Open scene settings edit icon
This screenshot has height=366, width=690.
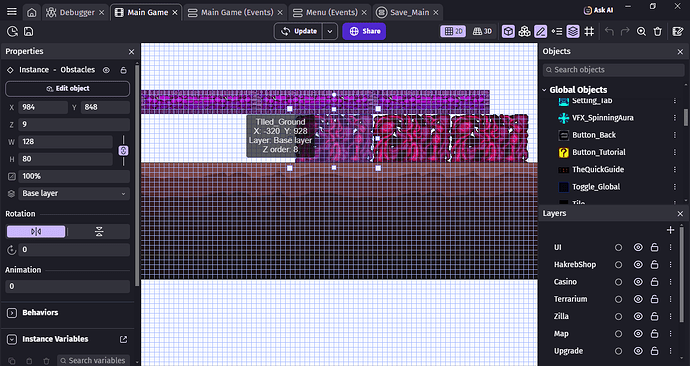tap(678, 31)
